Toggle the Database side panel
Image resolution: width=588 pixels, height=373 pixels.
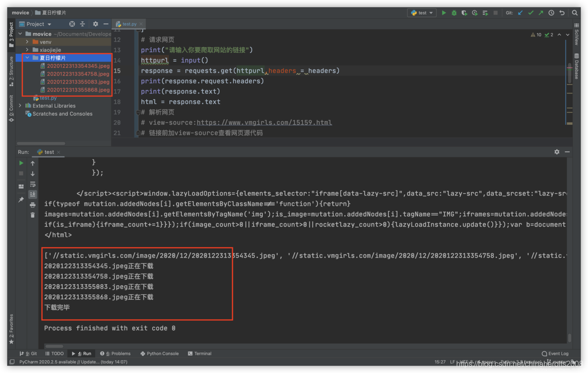tap(577, 66)
